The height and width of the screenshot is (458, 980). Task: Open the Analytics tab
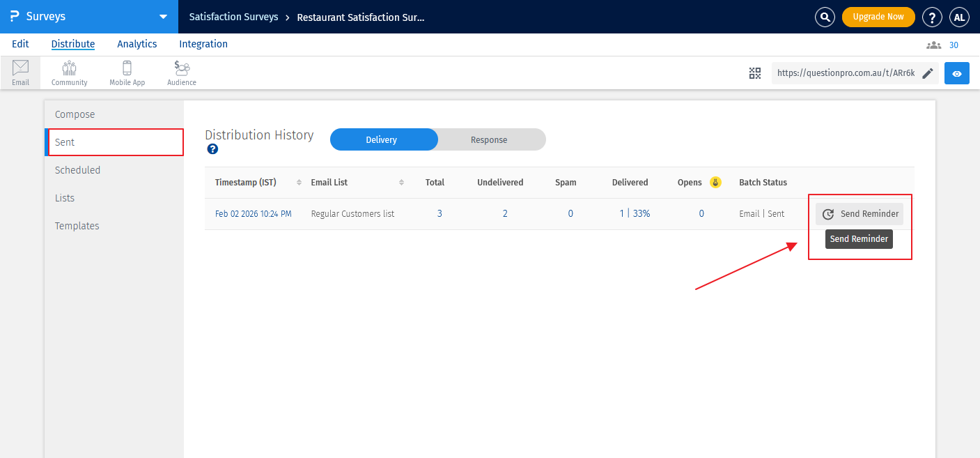click(137, 44)
